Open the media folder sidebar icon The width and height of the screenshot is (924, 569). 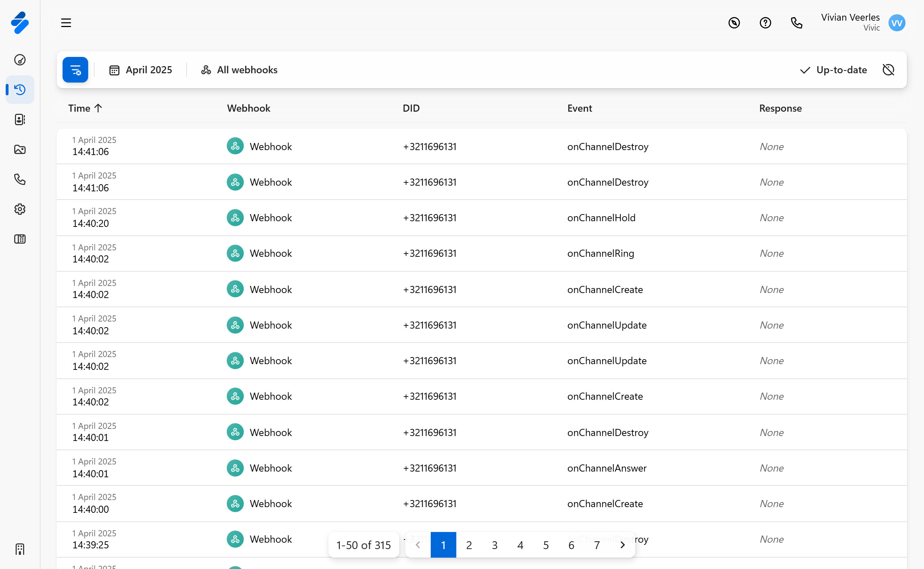(20, 149)
